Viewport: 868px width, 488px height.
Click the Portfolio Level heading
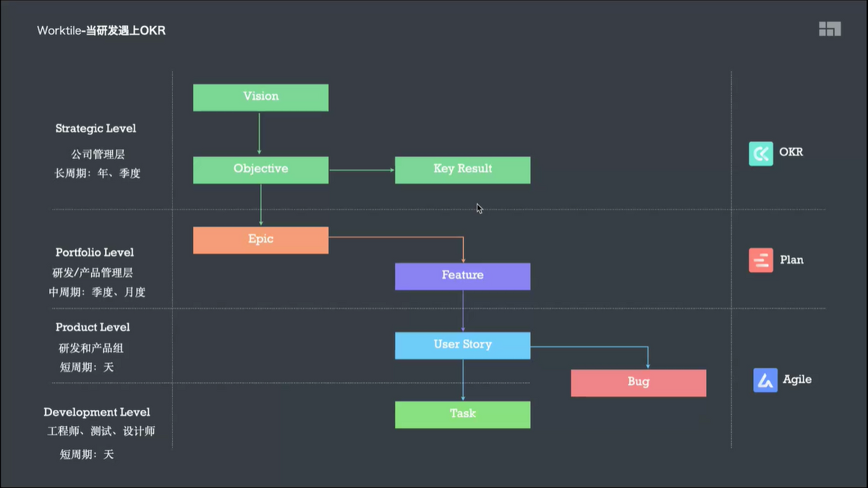95,252
